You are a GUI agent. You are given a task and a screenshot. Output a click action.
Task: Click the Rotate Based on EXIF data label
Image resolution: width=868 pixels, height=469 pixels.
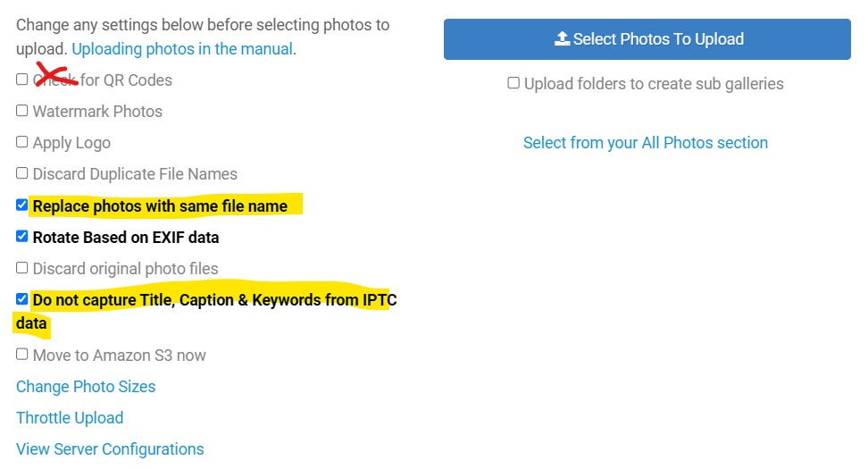[x=126, y=238]
